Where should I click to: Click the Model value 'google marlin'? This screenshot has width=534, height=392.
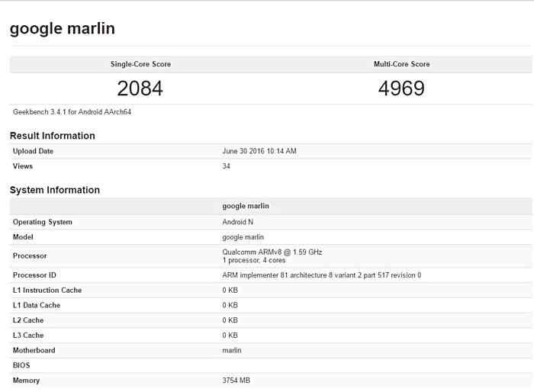point(243,237)
